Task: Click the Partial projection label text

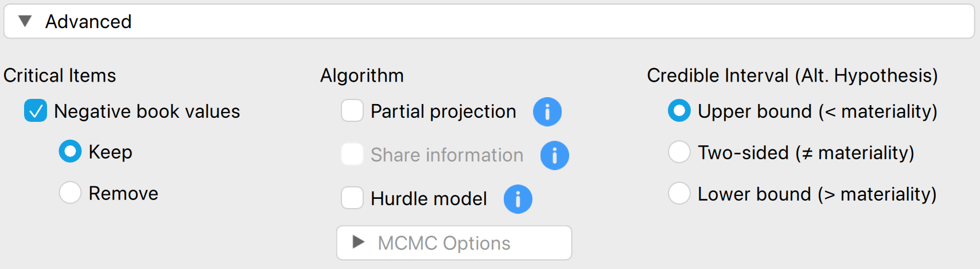Action: click(x=443, y=111)
